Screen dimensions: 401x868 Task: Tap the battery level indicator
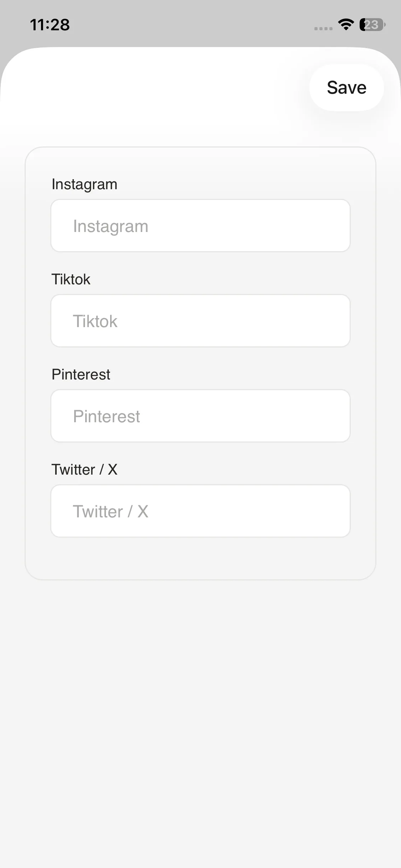pyautogui.click(x=372, y=25)
